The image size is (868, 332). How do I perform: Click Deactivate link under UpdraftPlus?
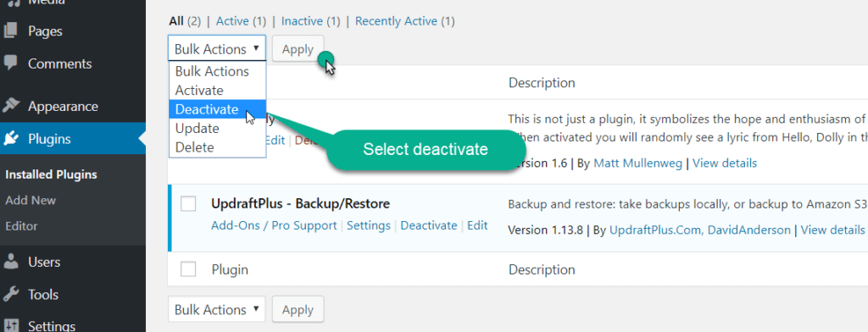429,225
